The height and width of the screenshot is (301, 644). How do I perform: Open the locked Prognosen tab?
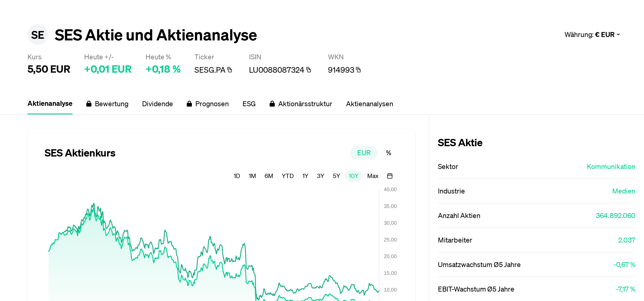tap(208, 104)
